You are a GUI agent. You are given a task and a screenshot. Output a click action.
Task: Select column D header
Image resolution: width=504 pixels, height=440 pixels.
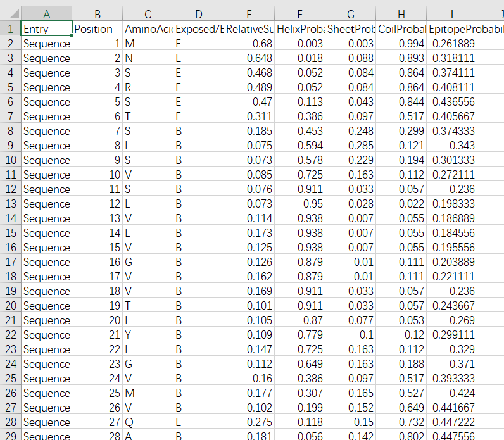pos(199,14)
